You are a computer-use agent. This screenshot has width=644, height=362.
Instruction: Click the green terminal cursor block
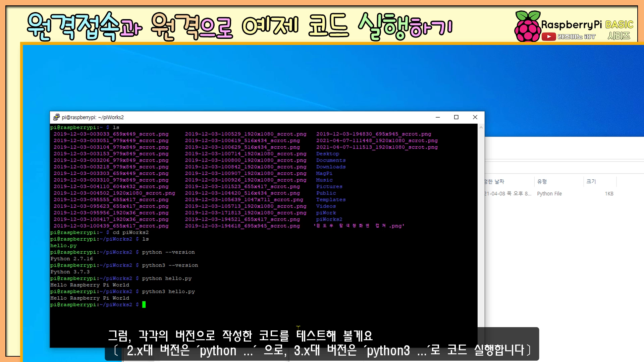click(144, 304)
